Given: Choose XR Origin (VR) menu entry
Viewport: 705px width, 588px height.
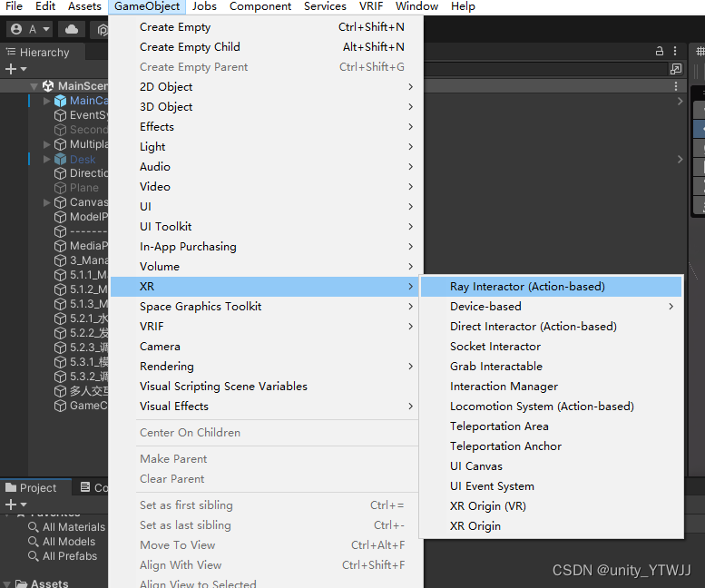Looking at the screenshot, I should (x=487, y=506).
